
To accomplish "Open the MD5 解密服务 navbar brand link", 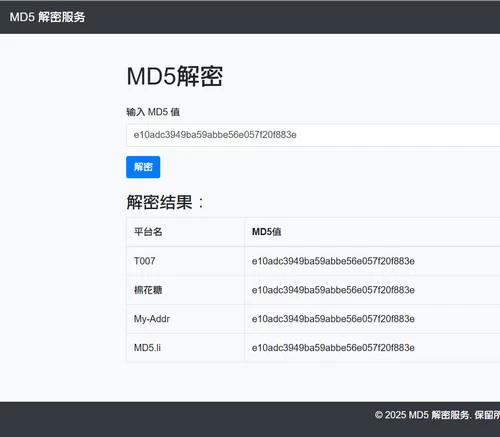I will point(47,17).
